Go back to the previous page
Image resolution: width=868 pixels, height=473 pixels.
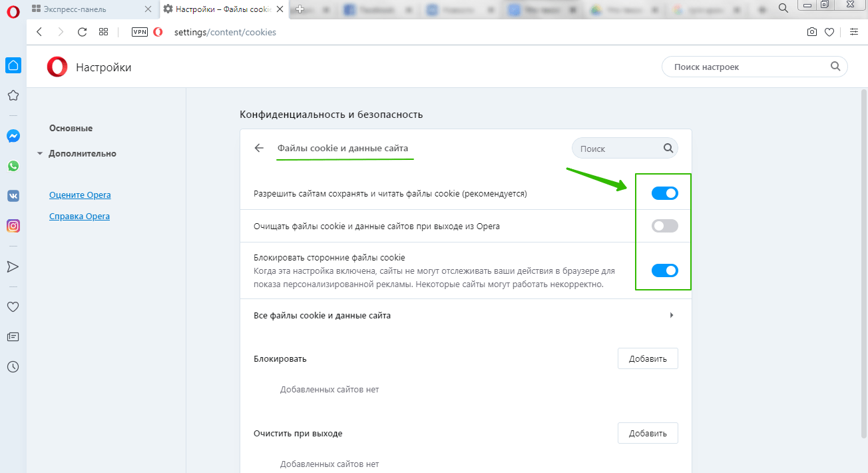(39, 32)
